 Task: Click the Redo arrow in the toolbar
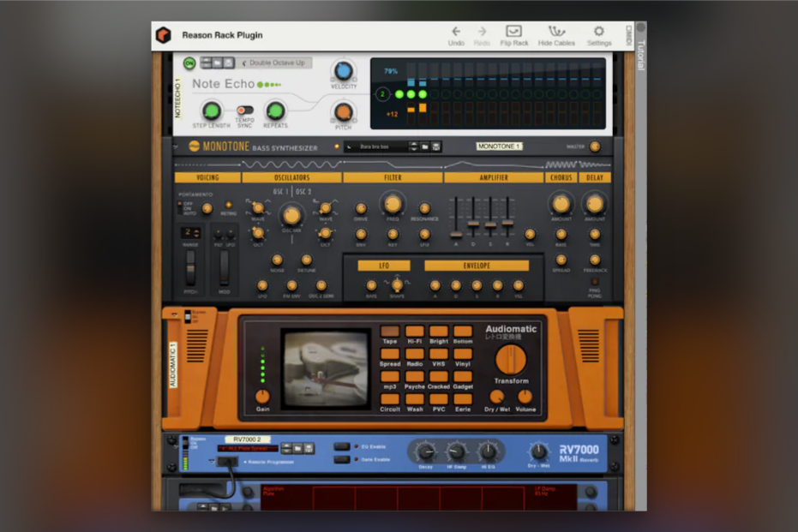482,32
